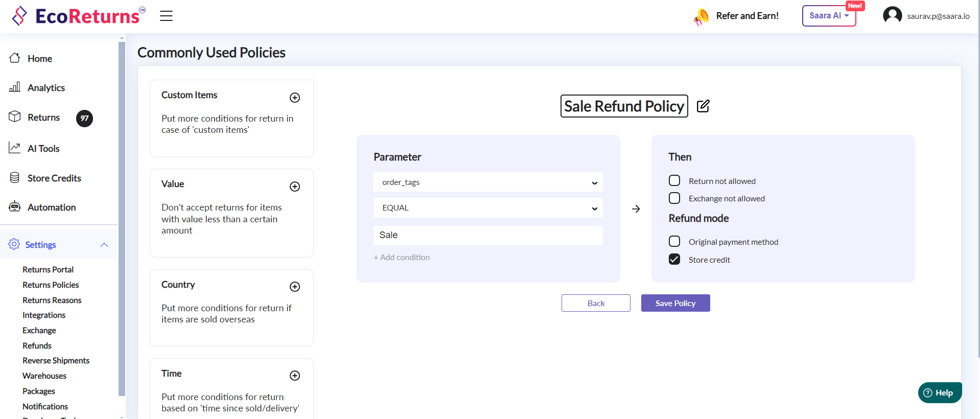Check the Exchange not allowed option
Viewport: 980px width, 419px height.
(674, 198)
